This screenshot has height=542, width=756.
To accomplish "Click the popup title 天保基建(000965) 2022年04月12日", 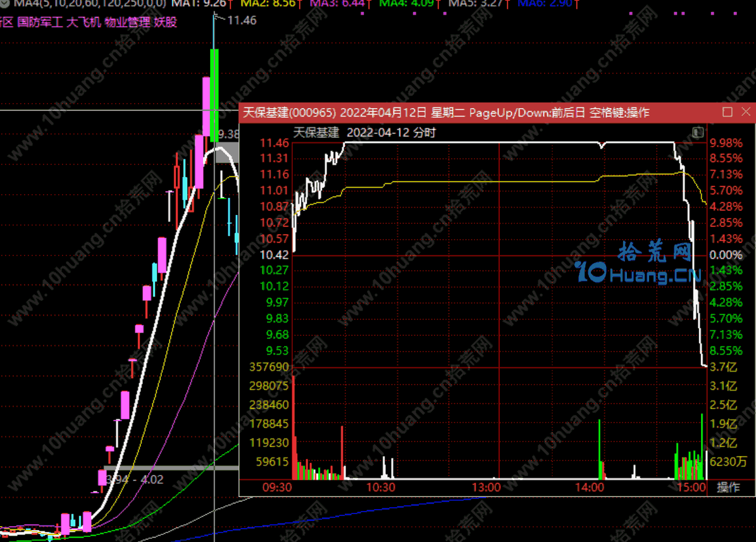I will (335, 113).
